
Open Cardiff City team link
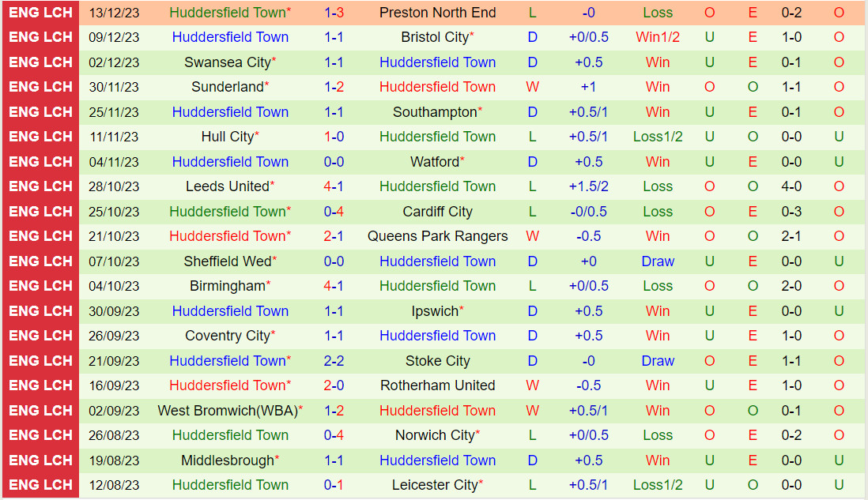coord(437,211)
